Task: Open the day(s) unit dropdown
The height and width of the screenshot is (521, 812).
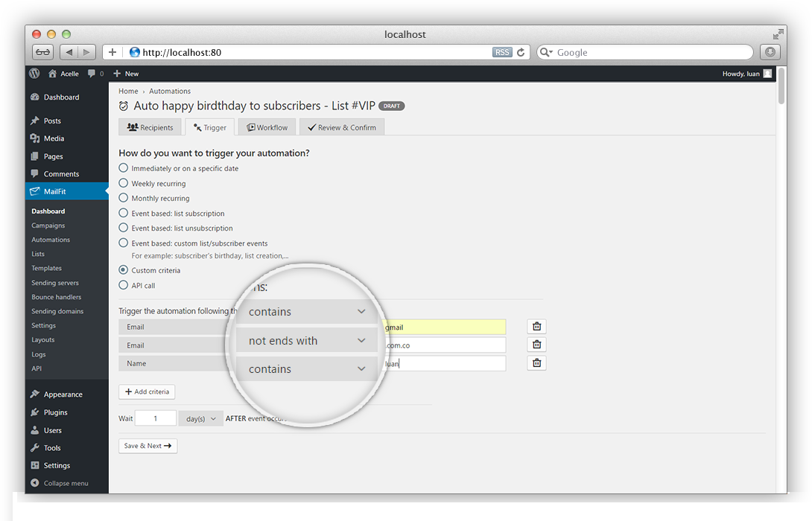Action: tap(201, 418)
